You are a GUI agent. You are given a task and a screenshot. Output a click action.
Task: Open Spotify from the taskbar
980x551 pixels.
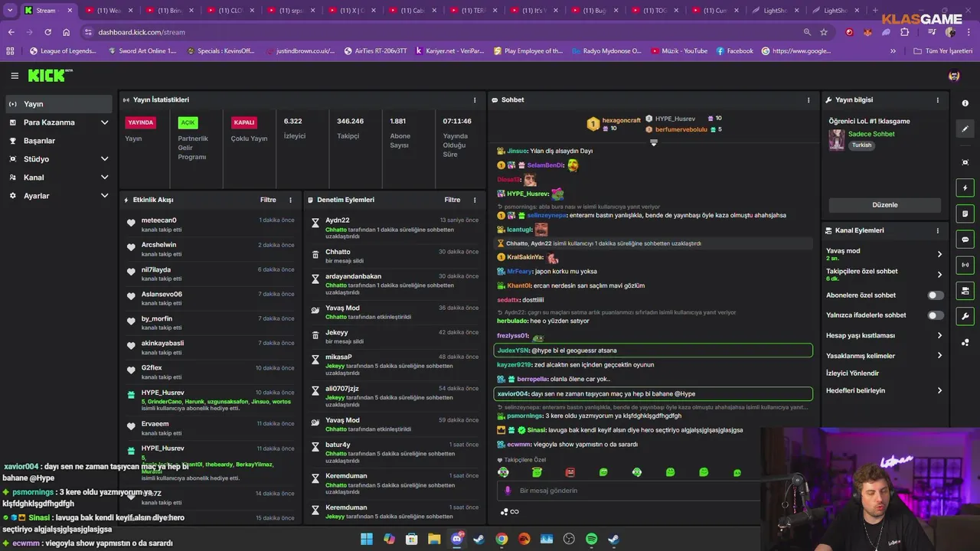click(591, 539)
